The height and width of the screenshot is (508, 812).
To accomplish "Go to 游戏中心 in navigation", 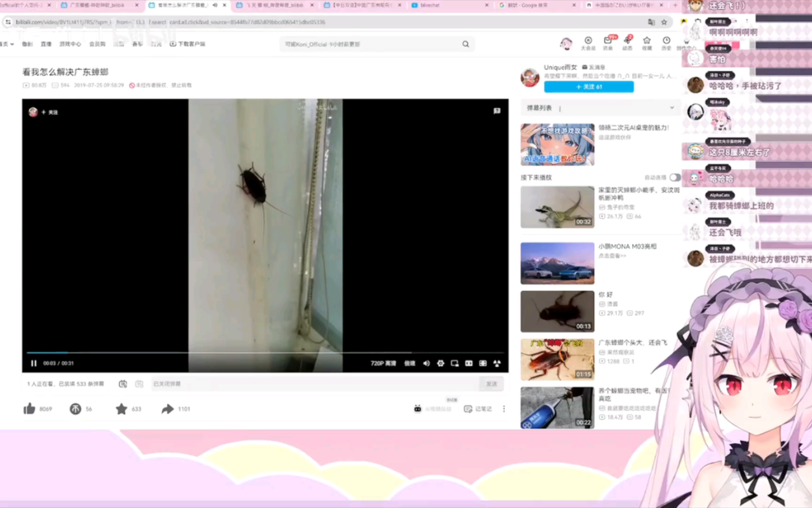I will (70, 44).
